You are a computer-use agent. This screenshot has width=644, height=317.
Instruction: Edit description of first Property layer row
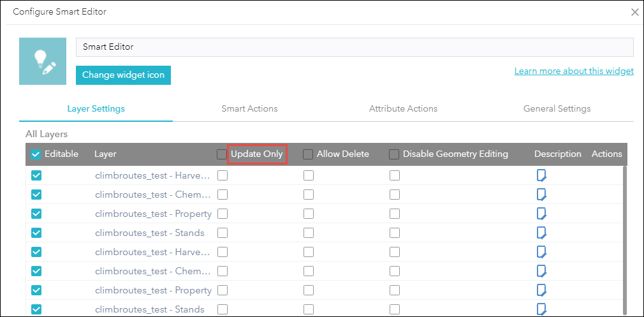pyautogui.click(x=541, y=214)
